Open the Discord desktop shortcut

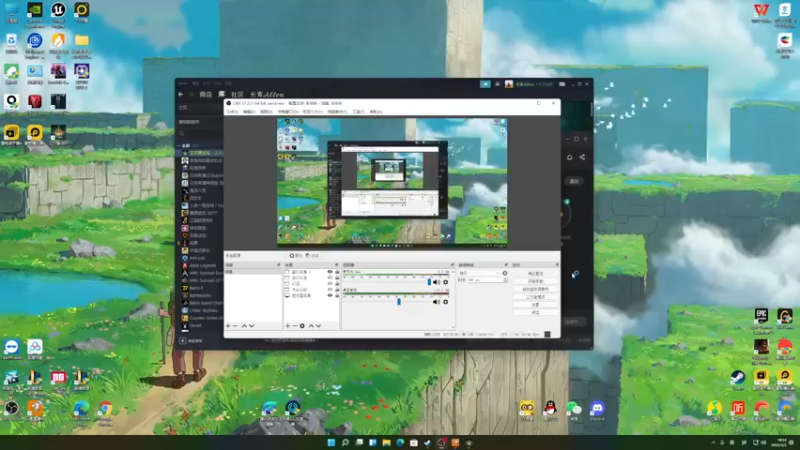click(x=597, y=411)
